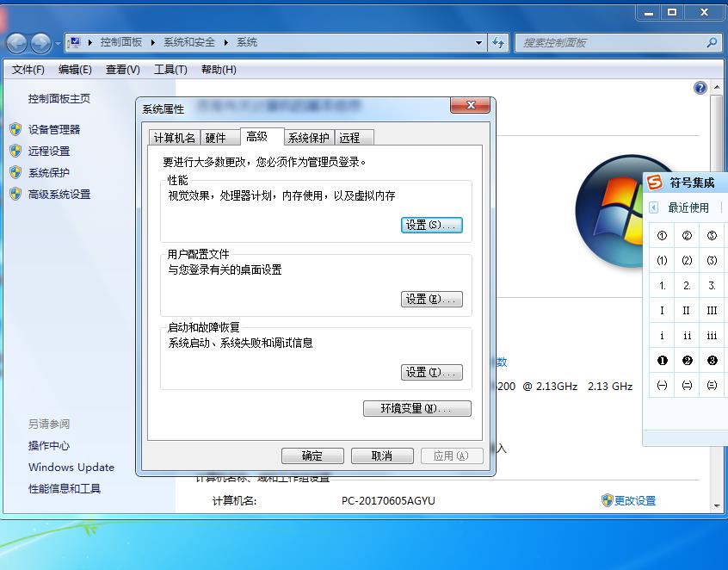Click the Sogou S logo in 符号集成 panel
The image size is (728, 570).
(655, 182)
